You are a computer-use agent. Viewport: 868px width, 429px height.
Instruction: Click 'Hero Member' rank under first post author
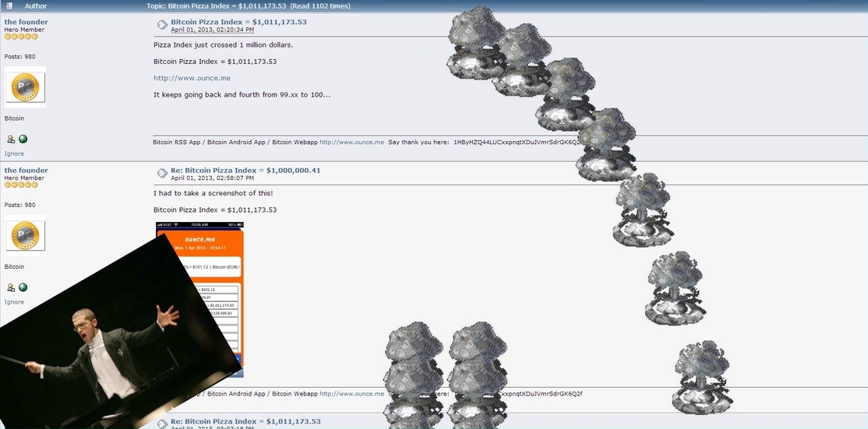coord(24,30)
